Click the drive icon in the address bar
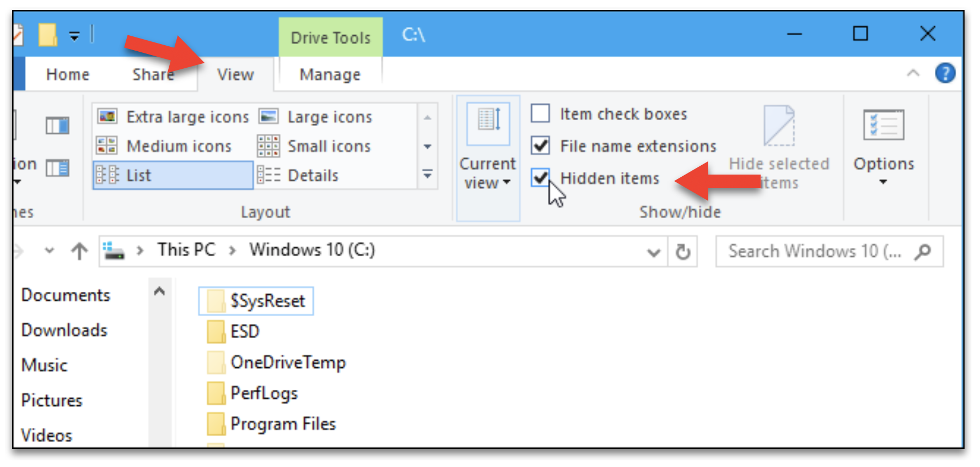Viewport: 980px width, 467px height. coord(114,251)
